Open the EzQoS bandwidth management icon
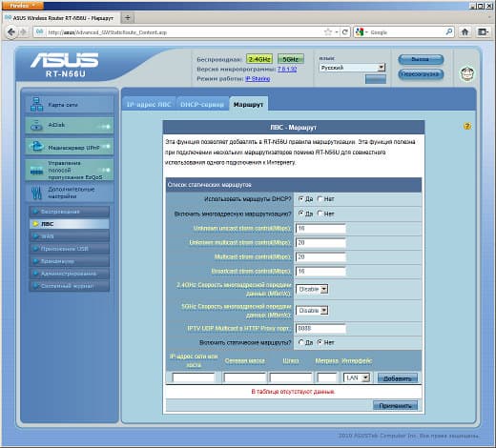Screen dimensions: 496x448 [36, 171]
